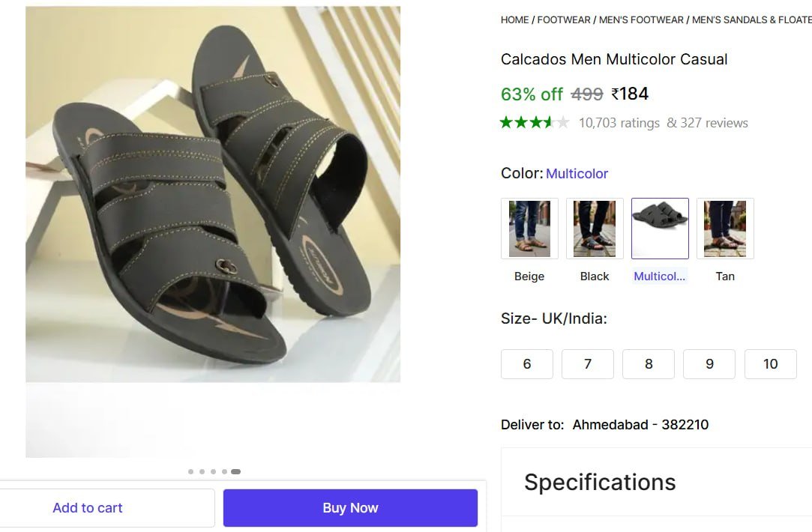The width and height of the screenshot is (812, 532).
Task: Click the Buy Now button
Action: pos(350,507)
